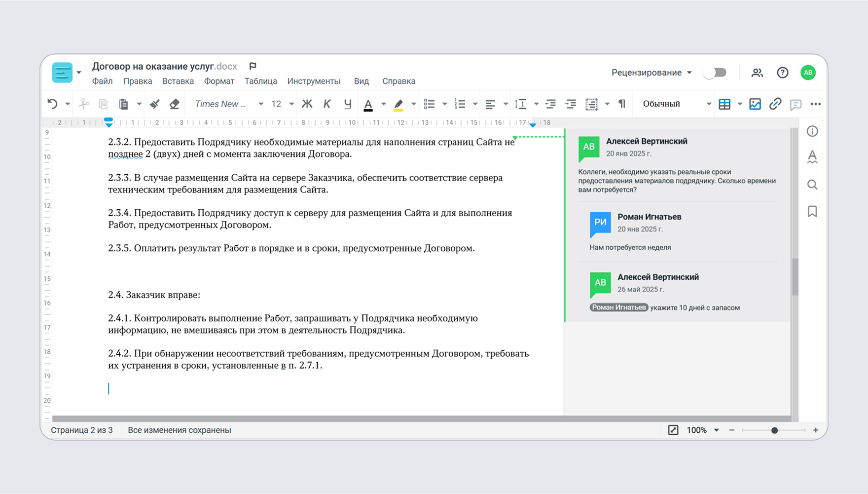Insert a hyperlink via chain icon
Image resolution: width=868 pixels, height=494 pixels.
(775, 104)
